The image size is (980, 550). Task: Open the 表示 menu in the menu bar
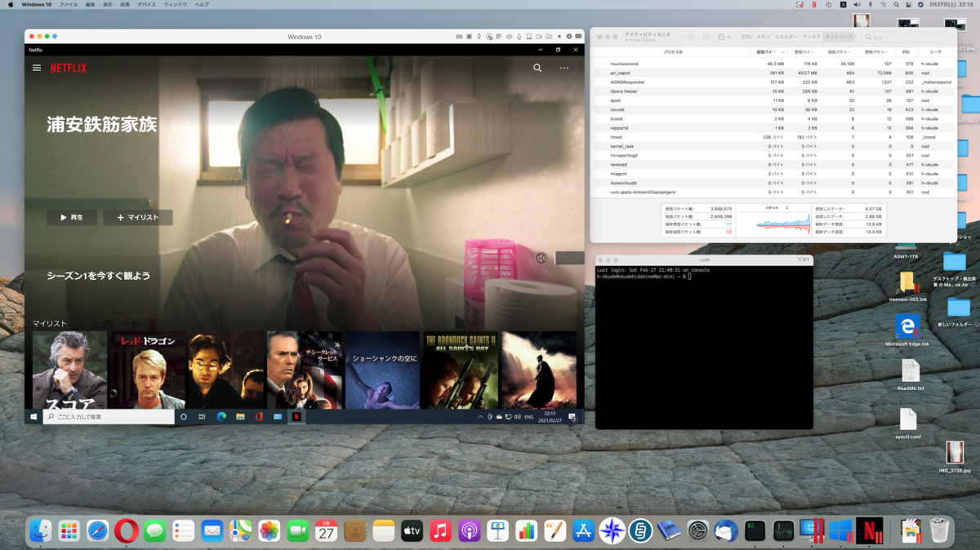coord(108,4)
